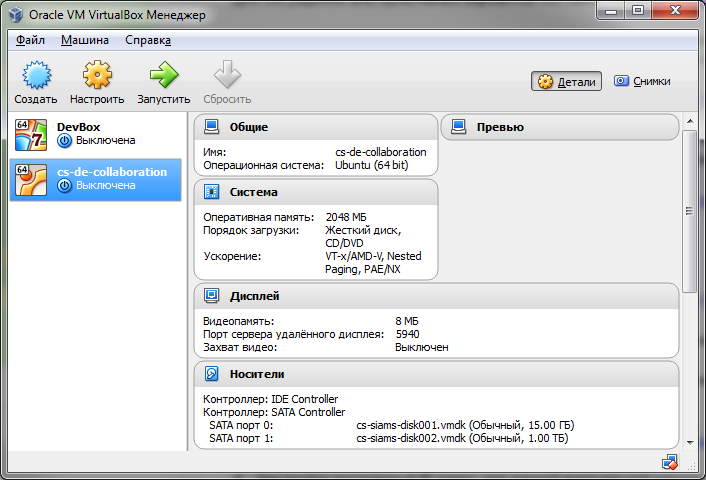This screenshot has height=480, width=706.
Task: Open the Общие section header link
Action: (249, 127)
